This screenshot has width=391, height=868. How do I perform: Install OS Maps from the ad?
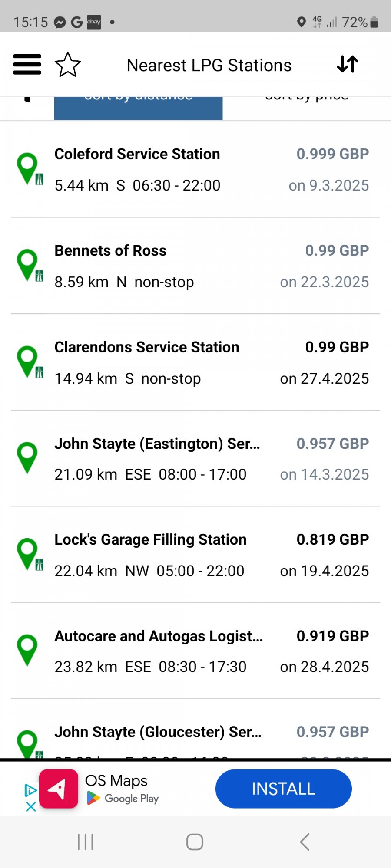pyautogui.click(x=283, y=789)
